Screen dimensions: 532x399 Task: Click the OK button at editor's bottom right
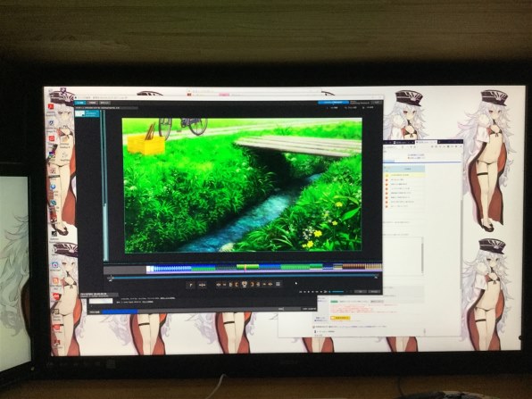click(x=361, y=292)
